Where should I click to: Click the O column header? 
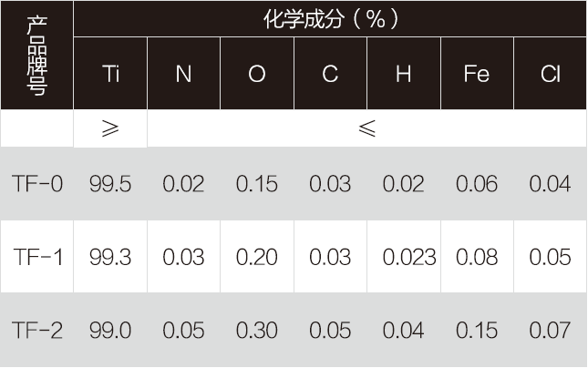tap(257, 74)
